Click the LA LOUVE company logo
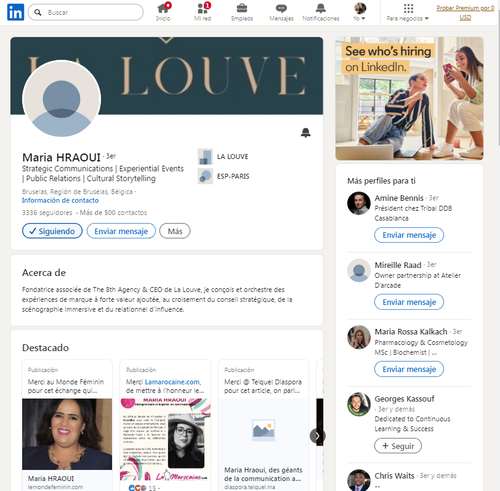The image size is (500, 491). tap(205, 157)
